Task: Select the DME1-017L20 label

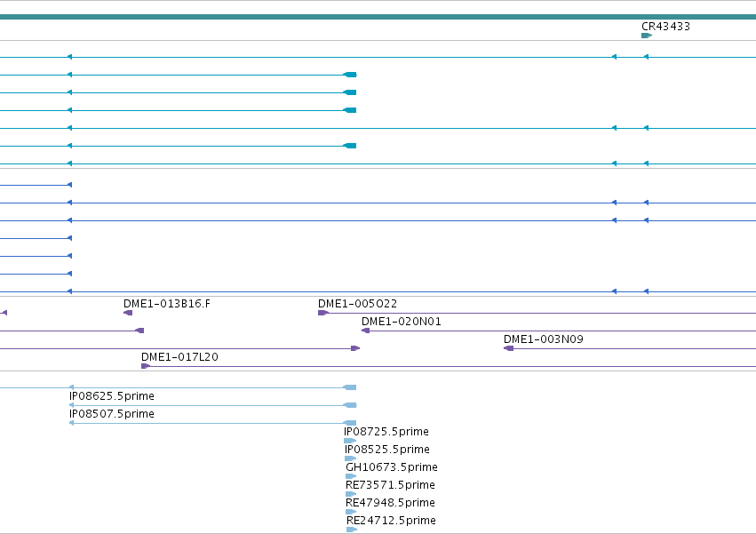Action: coord(179,357)
